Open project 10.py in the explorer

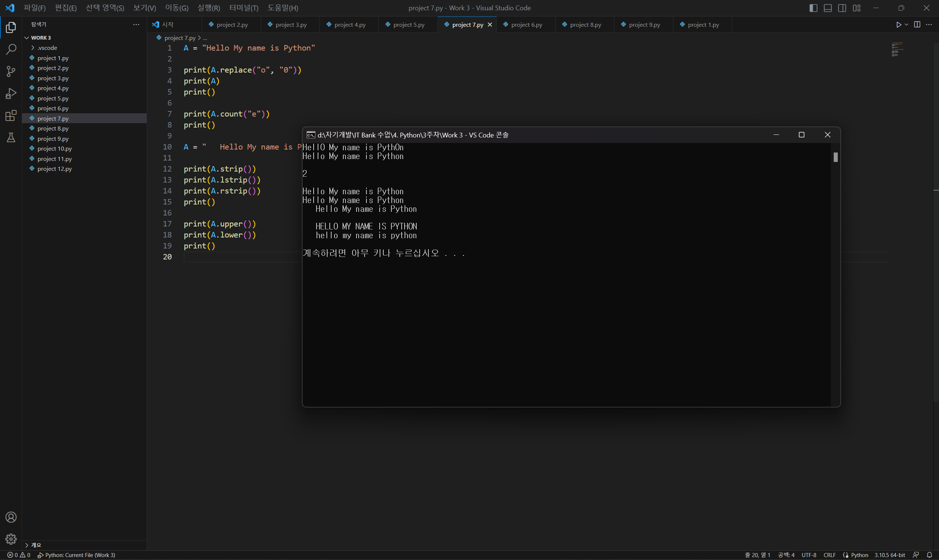tap(54, 149)
